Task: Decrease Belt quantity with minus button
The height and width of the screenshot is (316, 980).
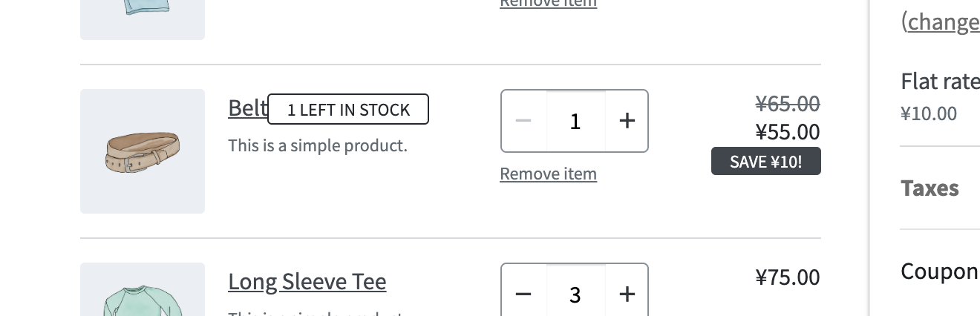Action: pyautogui.click(x=523, y=121)
